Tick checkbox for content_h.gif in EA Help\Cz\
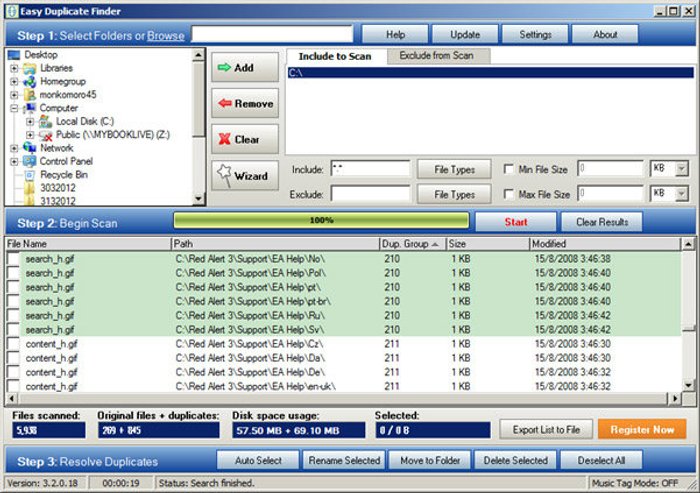The image size is (700, 493). pos(13,344)
